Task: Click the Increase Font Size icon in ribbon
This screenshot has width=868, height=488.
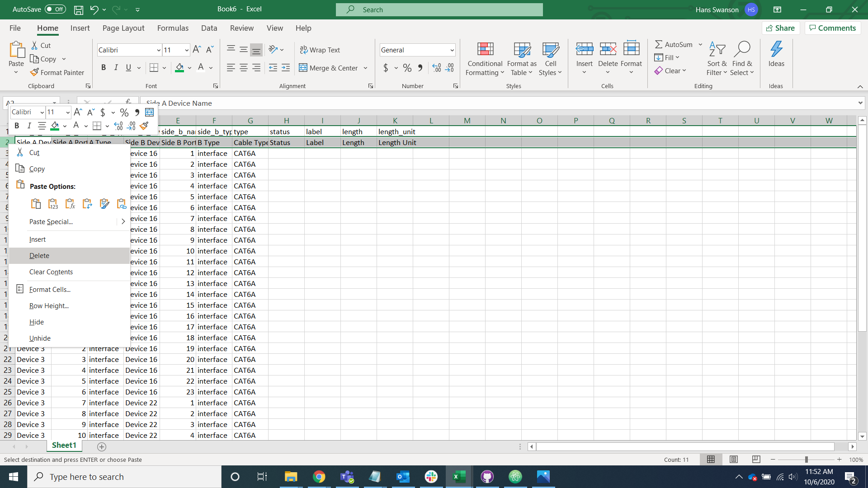Action: tap(197, 50)
